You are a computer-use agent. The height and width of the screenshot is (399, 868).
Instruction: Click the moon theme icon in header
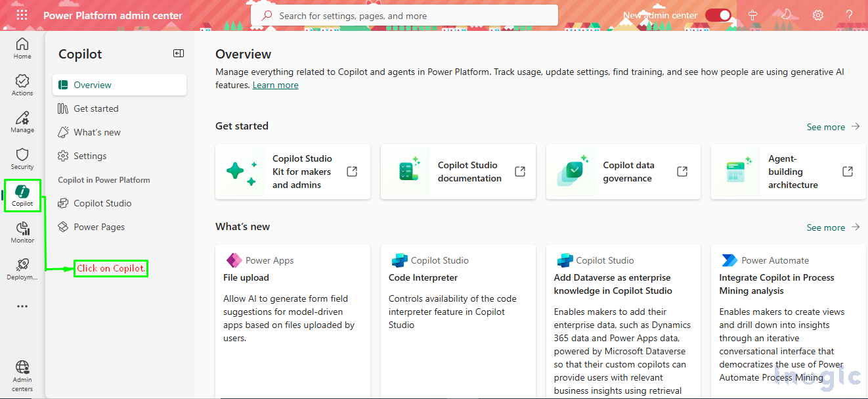(x=786, y=15)
